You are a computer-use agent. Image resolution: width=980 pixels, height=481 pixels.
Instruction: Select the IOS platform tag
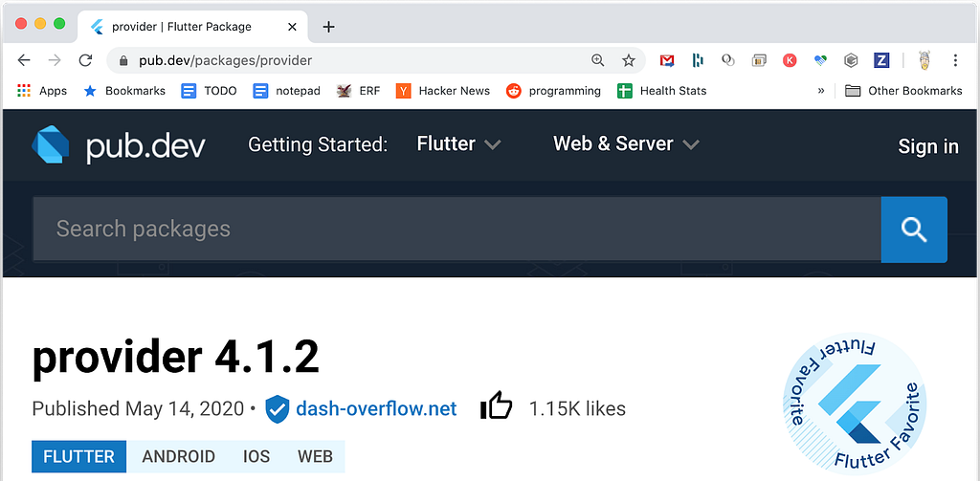[256, 457]
